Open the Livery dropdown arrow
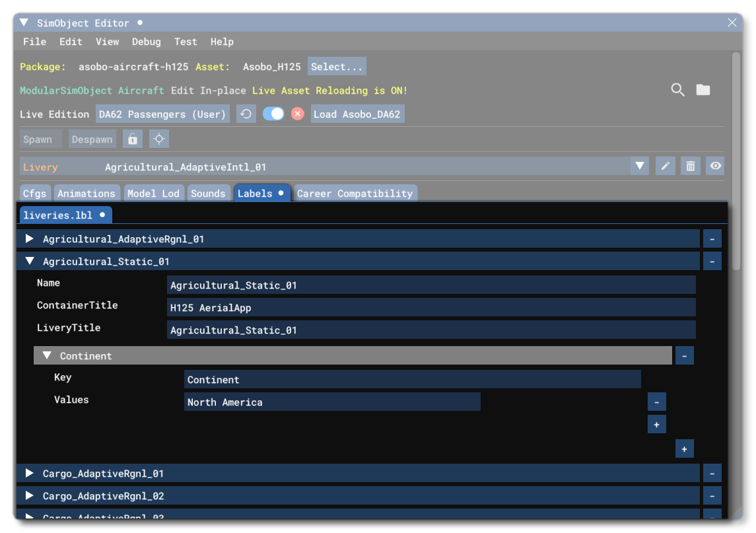 click(639, 166)
